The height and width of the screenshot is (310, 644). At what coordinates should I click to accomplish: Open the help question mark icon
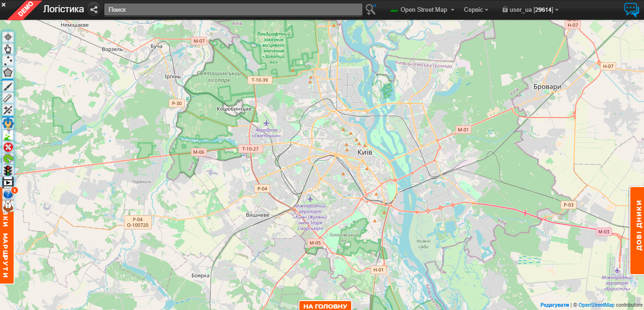click(8, 194)
